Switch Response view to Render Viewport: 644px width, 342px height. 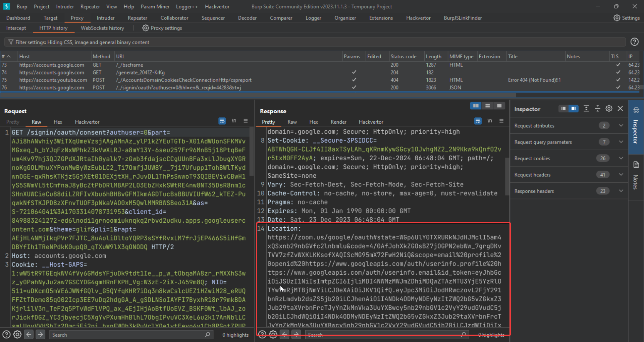tap(338, 122)
